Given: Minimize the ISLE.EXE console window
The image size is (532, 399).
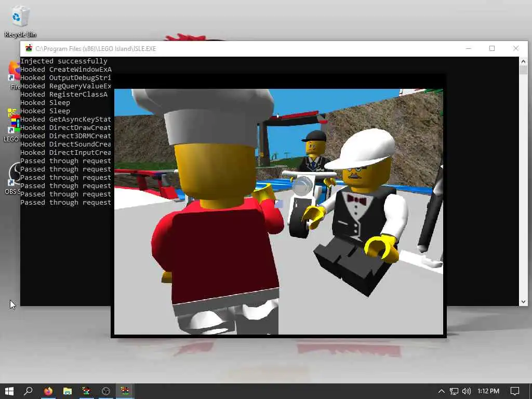Looking at the screenshot, I should coord(469,48).
